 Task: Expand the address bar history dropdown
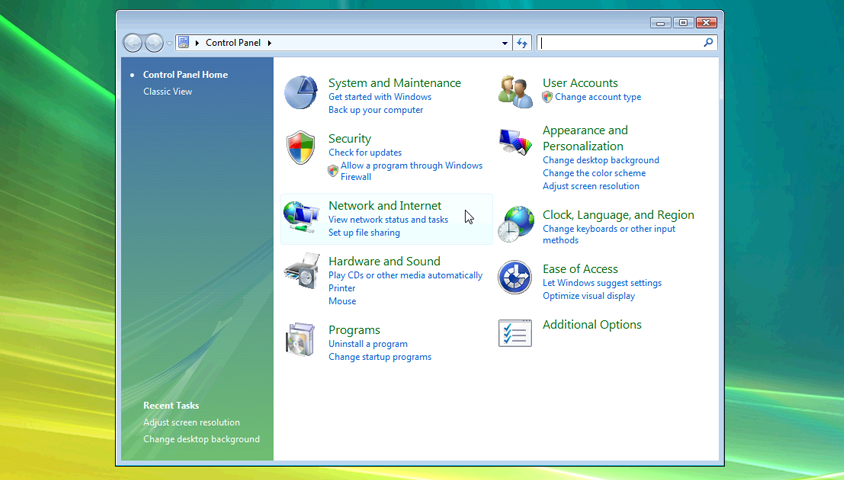pos(505,43)
